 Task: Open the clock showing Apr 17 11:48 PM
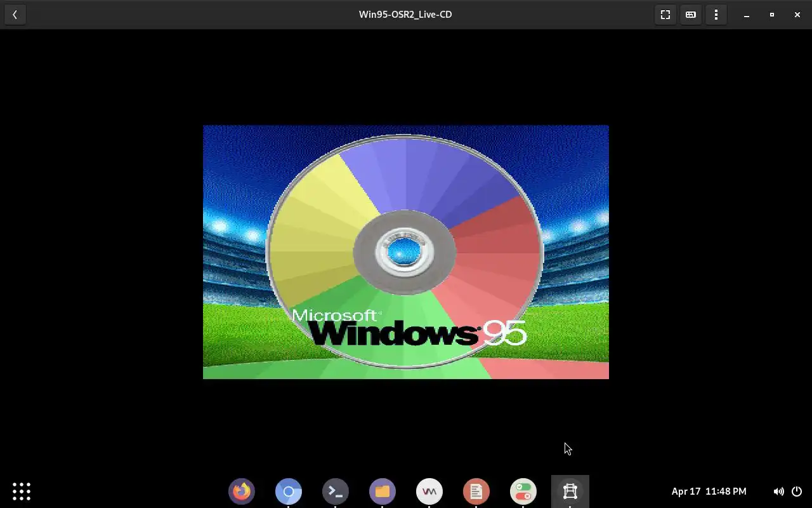(x=709, y=491)
